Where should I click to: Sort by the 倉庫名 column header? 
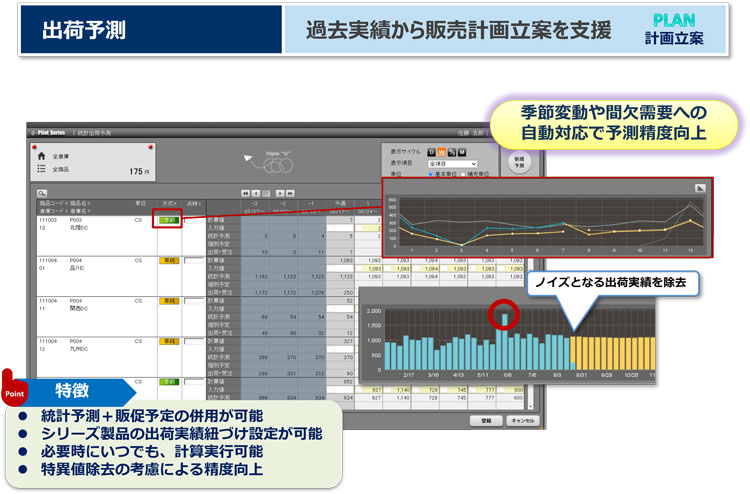(80, 211)
